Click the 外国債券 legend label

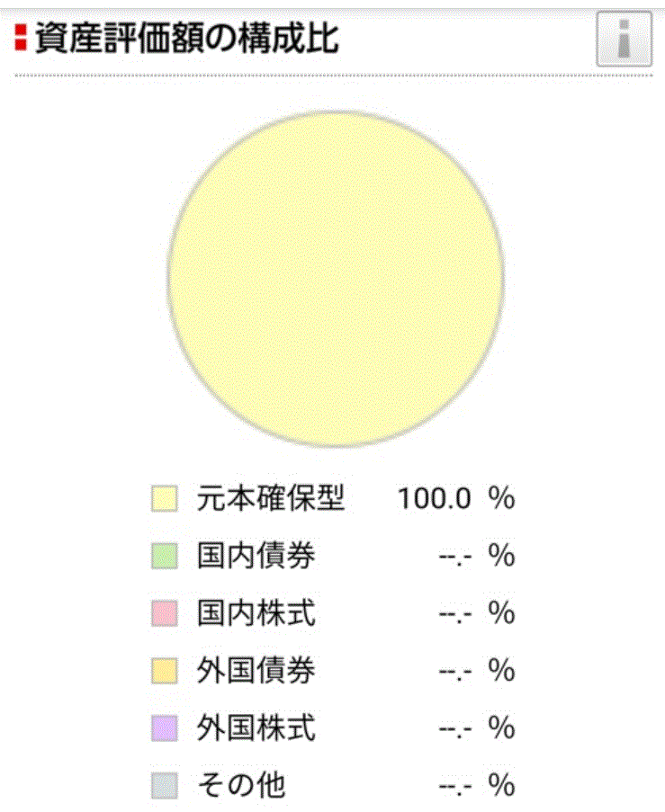(256, 671)
